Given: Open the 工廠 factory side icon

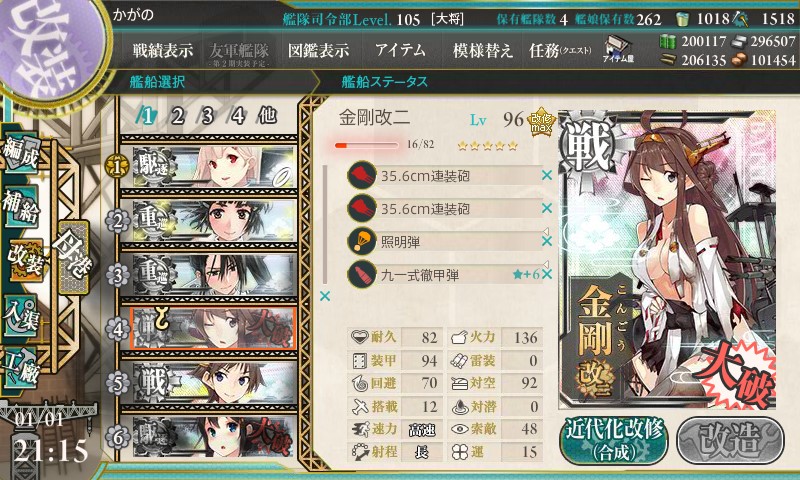Looking at the screenshot, I should tap(21, 368).
